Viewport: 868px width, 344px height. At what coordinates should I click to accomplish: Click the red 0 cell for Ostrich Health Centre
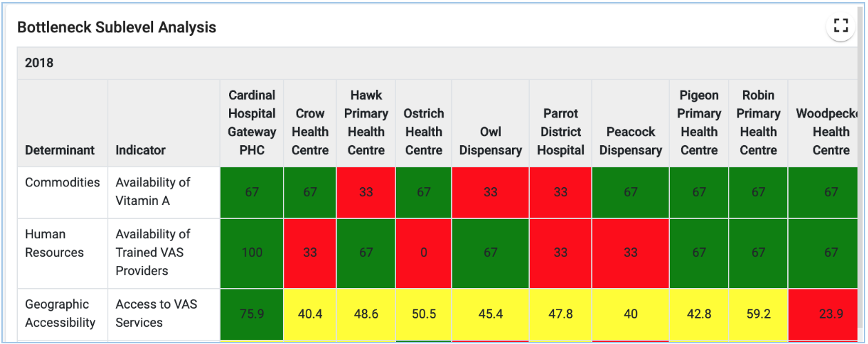[x=424, y=253]
